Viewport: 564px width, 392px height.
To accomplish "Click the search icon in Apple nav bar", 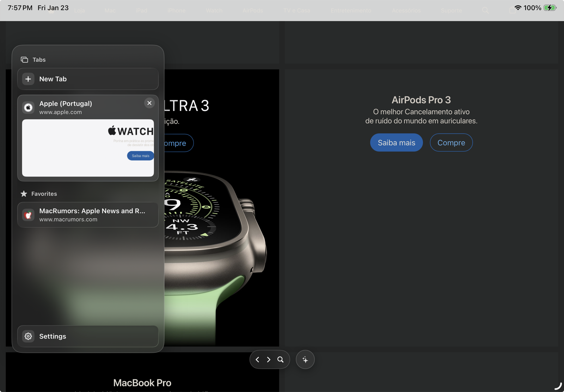I will pyautogui.click(x=485, y=11).
